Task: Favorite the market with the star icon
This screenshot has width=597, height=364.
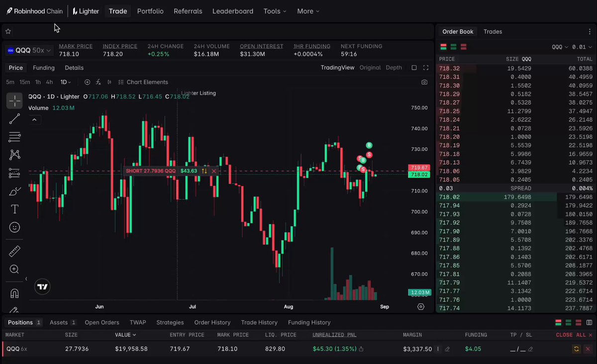Action: pyautogui.click(x=8, y=31)
